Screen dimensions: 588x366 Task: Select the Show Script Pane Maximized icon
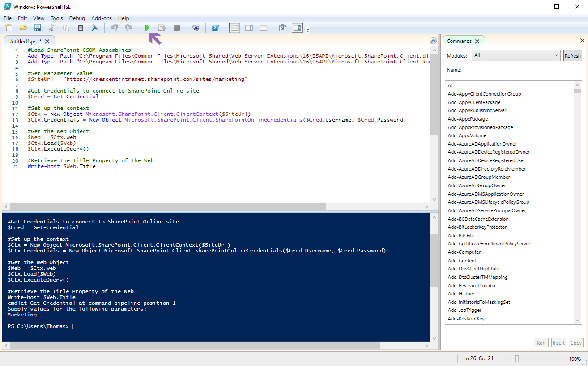click(263, 27)
